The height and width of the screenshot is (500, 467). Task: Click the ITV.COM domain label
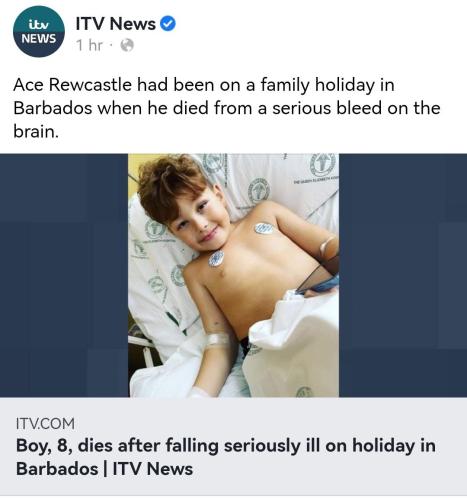coord(45,424)
